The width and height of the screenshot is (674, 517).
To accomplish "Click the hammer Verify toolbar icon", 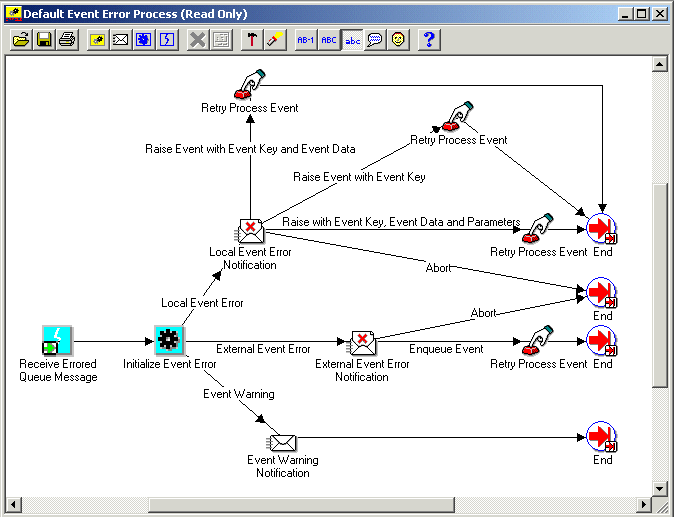I will tap(253, 40).
